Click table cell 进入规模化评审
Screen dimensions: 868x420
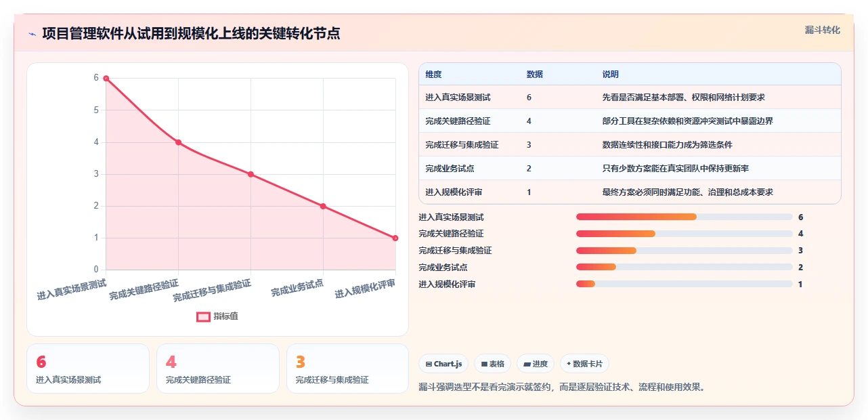tap(454, 192)
